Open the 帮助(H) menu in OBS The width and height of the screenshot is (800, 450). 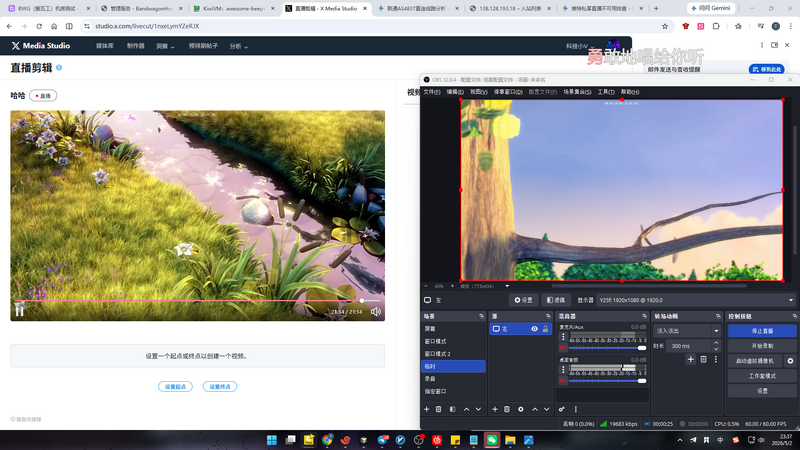coord(630,92)
